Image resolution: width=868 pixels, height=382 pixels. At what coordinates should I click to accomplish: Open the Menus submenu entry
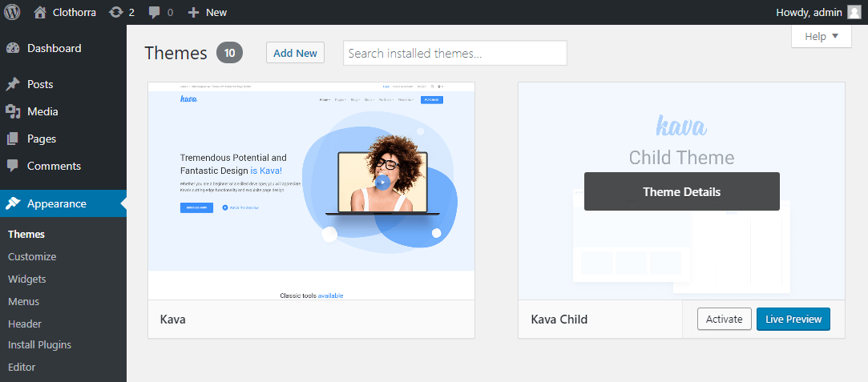[24, 302]
